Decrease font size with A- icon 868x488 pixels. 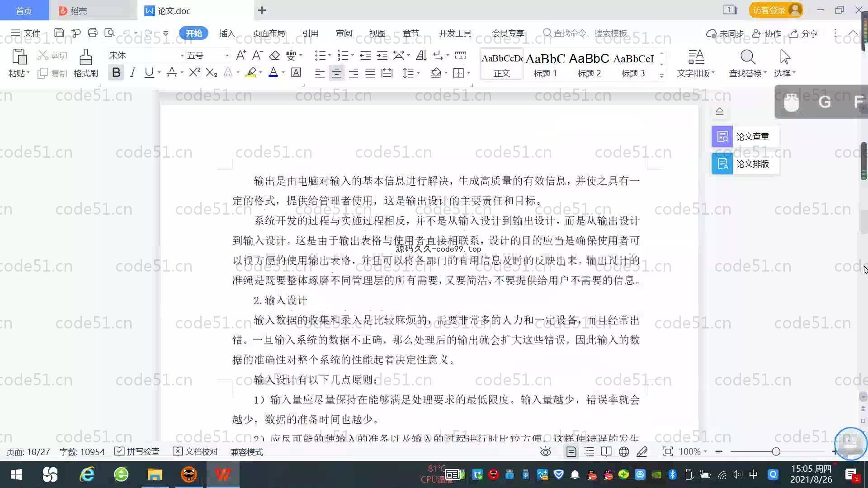[x=257, y=55]
